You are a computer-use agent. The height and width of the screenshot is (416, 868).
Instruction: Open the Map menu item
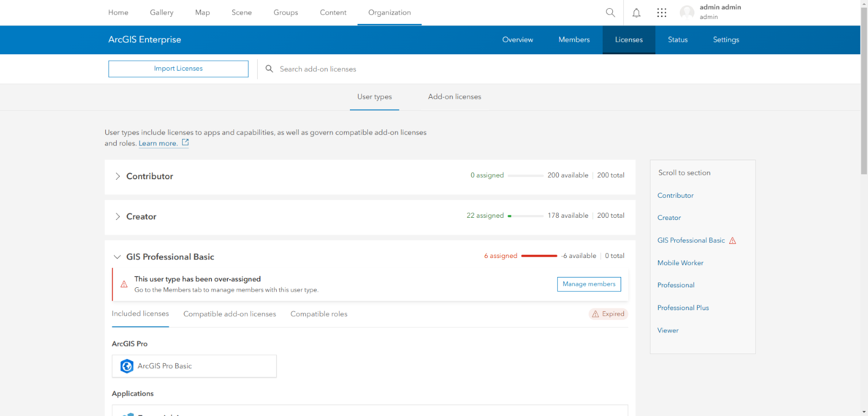202,12
